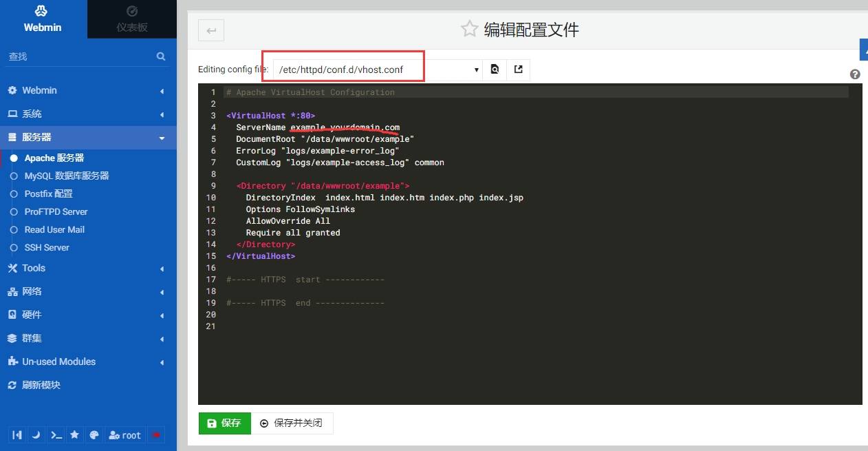
Task: Add page to favorites star by title
Action: [x=469, y=29]
